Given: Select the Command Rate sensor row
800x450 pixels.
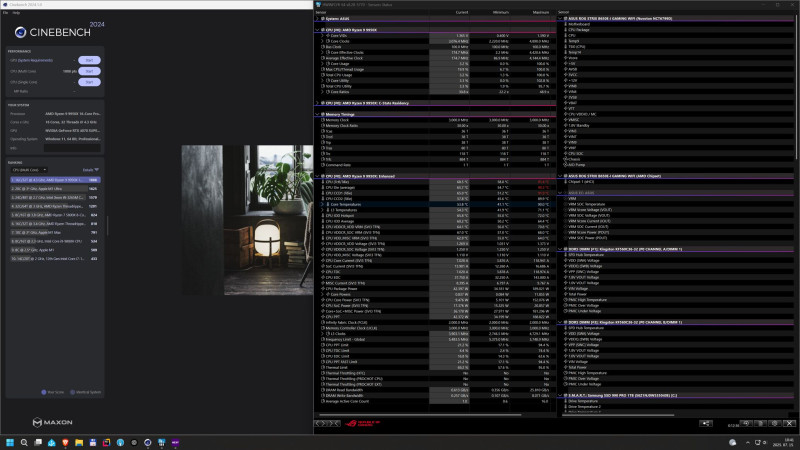Looking at the screenshot, I should coord(435,165).
